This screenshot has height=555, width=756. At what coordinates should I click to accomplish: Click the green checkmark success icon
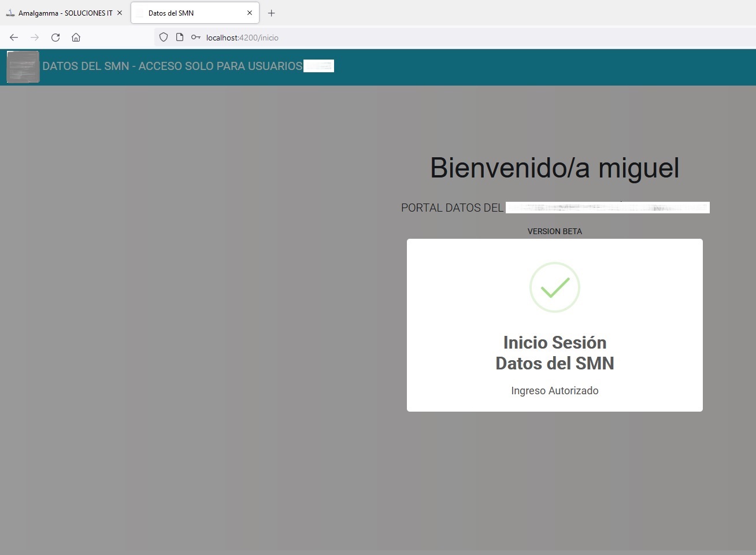554,287
